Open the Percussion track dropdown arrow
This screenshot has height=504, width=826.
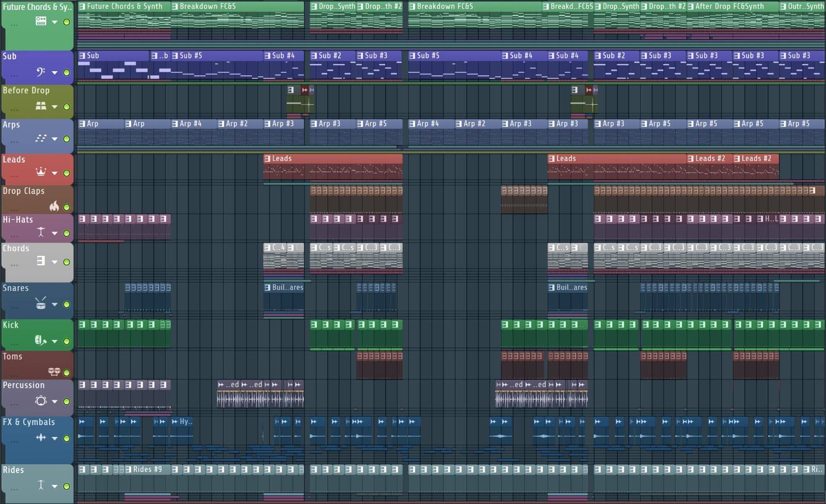[54, 401]
